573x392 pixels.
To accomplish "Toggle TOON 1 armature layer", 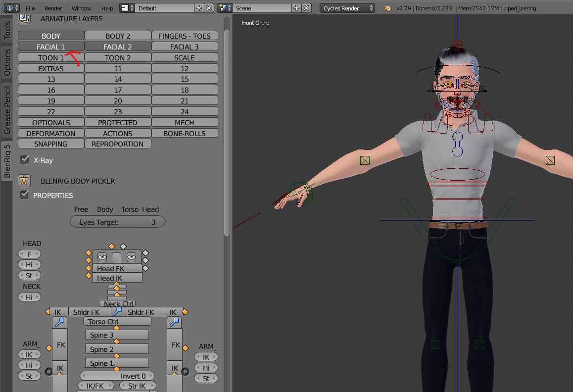I will (51, 57).
